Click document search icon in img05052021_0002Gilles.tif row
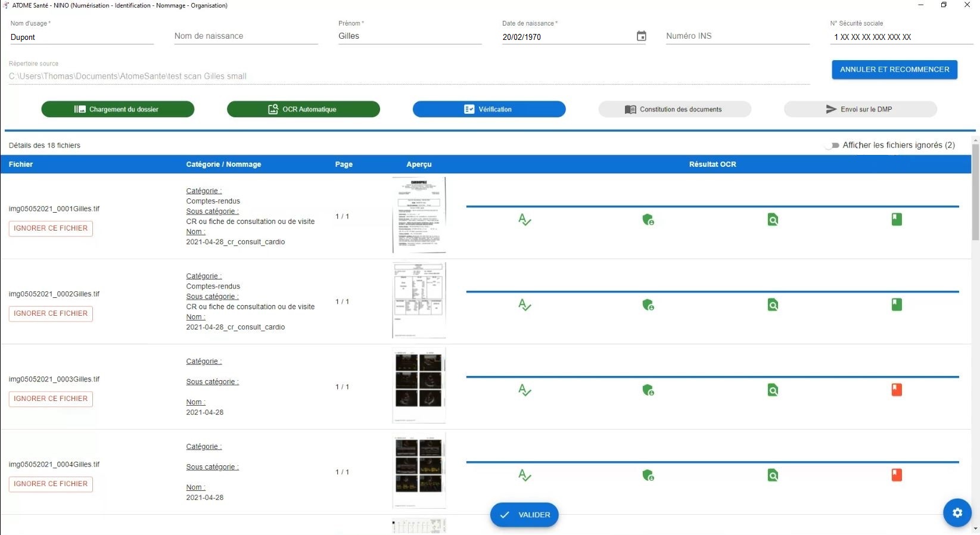The width and height of the screenshot is (980, 535). click(x=773, y=305)
